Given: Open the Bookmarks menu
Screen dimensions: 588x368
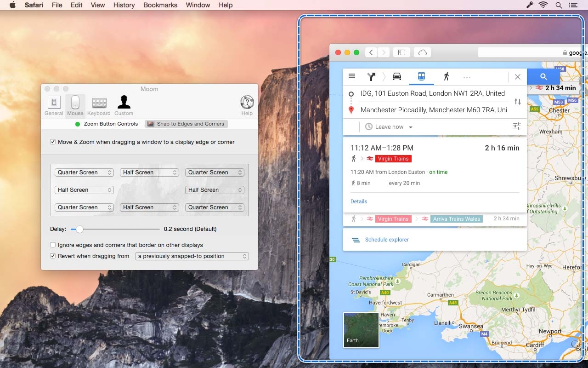Looking at the screenshot, I should tap(160, 5).
